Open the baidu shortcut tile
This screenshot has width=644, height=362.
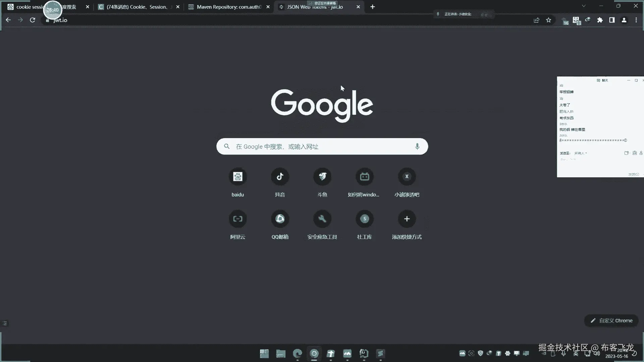click(x=237, y=177)
